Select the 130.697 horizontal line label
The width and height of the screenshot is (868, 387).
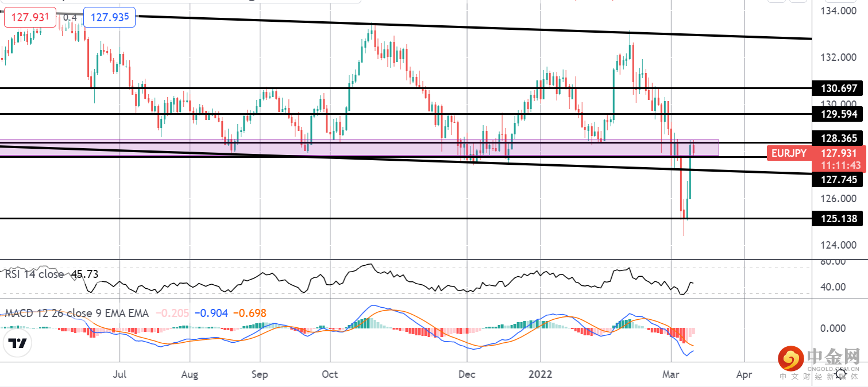[x=839, y=88]
